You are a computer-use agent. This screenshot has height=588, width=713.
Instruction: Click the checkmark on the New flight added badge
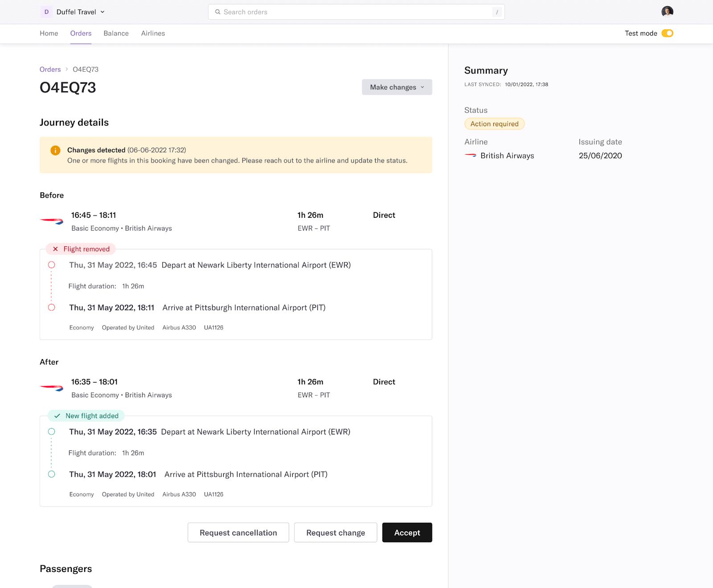tap(57, 416)
